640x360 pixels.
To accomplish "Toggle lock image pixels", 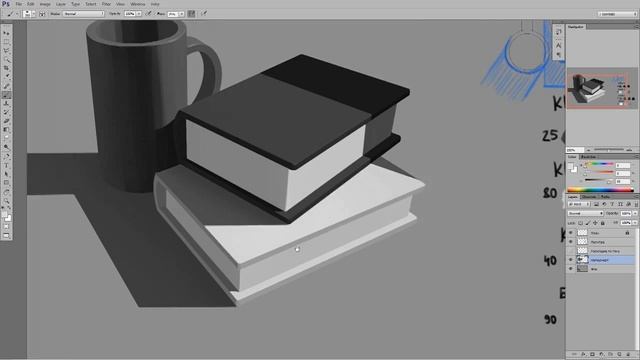I will [588, 223].
